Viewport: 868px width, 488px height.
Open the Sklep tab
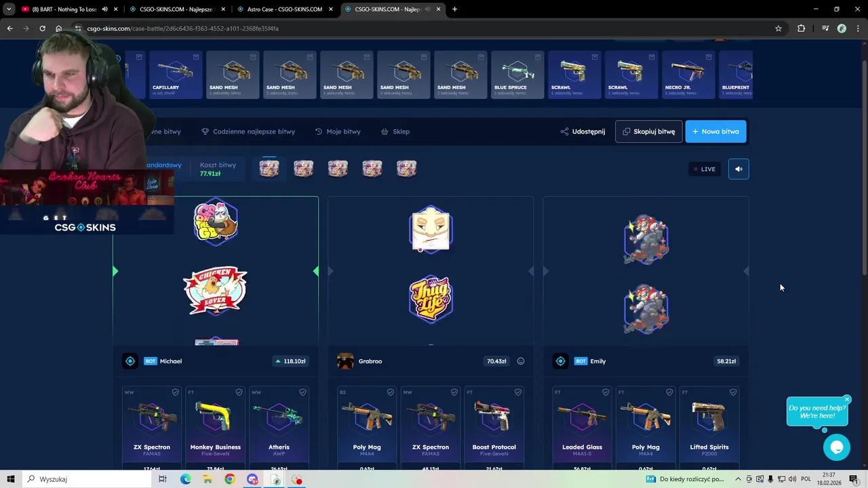click(395, 131)
